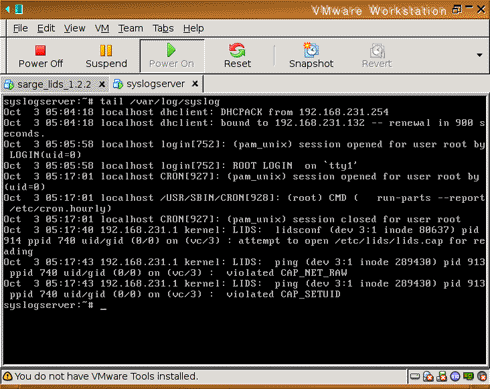This screenshot has height=389, width=490.
Task: Open the Tabs menu
Action: pos(163,28)
